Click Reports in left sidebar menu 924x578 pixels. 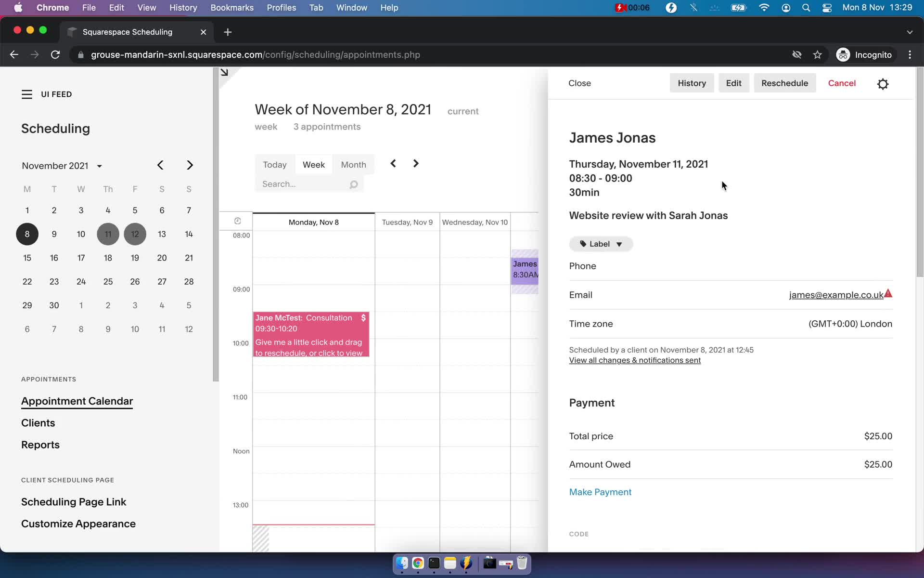pos(40,445)
